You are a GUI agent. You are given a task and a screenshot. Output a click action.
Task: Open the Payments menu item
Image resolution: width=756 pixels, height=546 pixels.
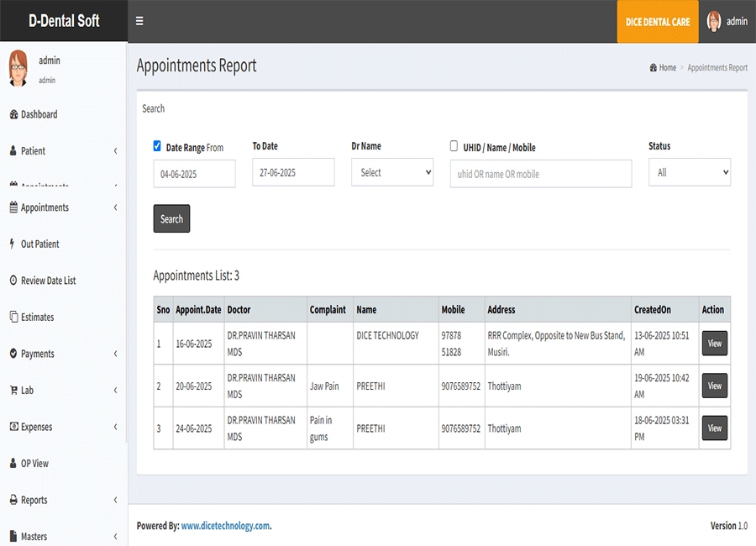[x=37, y=354]
